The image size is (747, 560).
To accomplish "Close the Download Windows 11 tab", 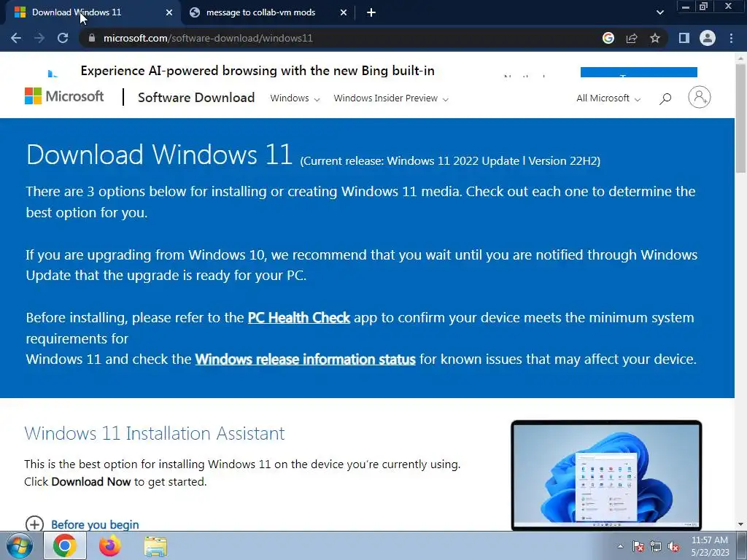I will click(169, 13).
